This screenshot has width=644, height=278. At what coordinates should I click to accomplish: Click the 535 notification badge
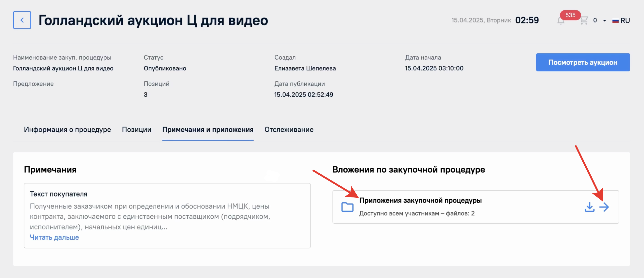pyautogui.click(x=570, y=15)
